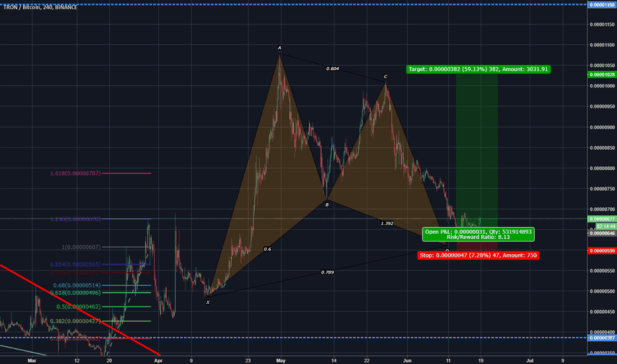Click the Jul label on the time axis
The image size is (617, 364).
point(530,360)
